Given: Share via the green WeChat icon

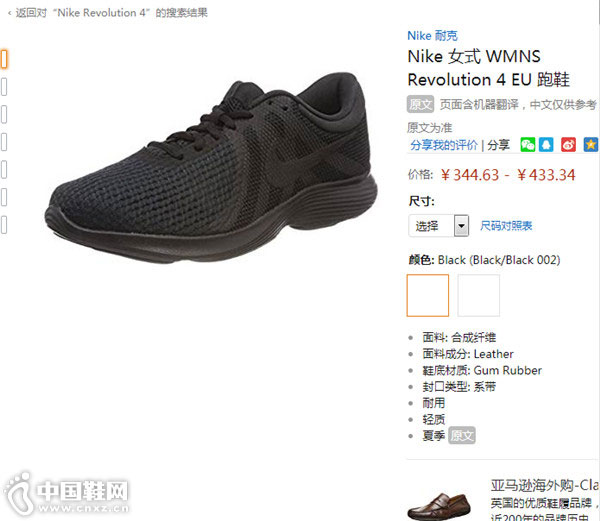Looking at the screenshot, I should 528,145.
